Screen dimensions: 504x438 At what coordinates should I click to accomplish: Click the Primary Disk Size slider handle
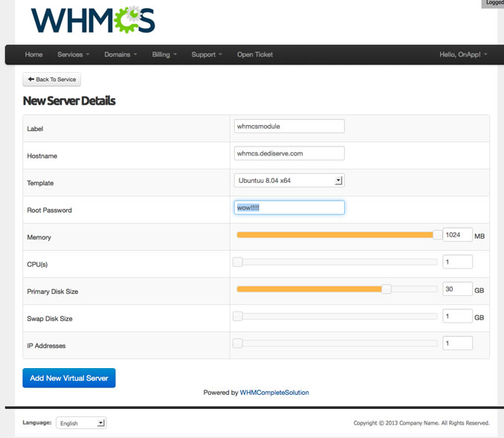coord(387,289)
